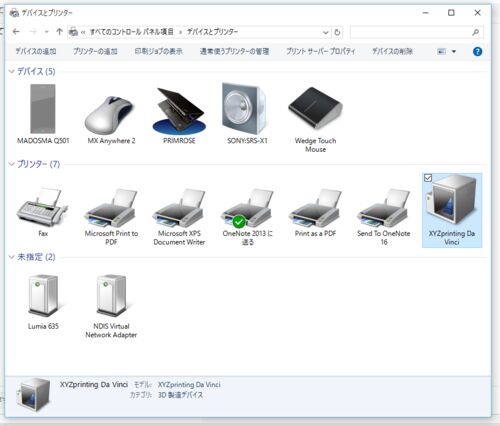Maximize the デバイスとプリンター window
Screen dimensions: 500x426
coord(451,13)
